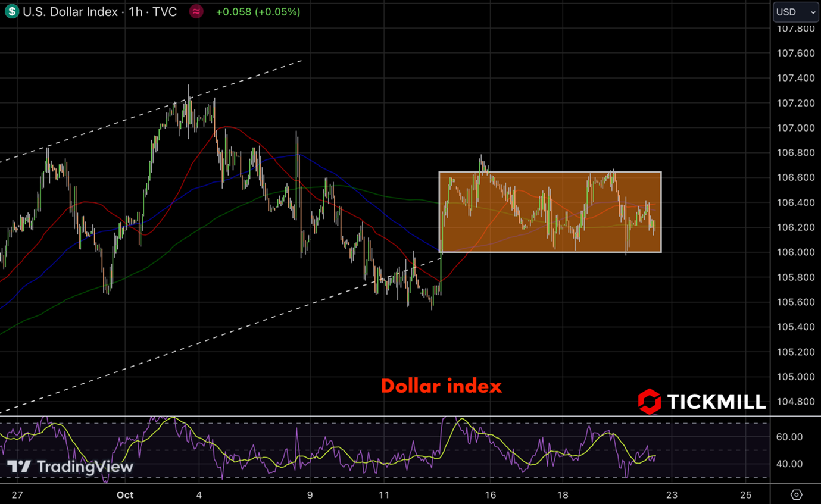
Task: Click the 60.00 RSI axis label
Action: (790, 437)
